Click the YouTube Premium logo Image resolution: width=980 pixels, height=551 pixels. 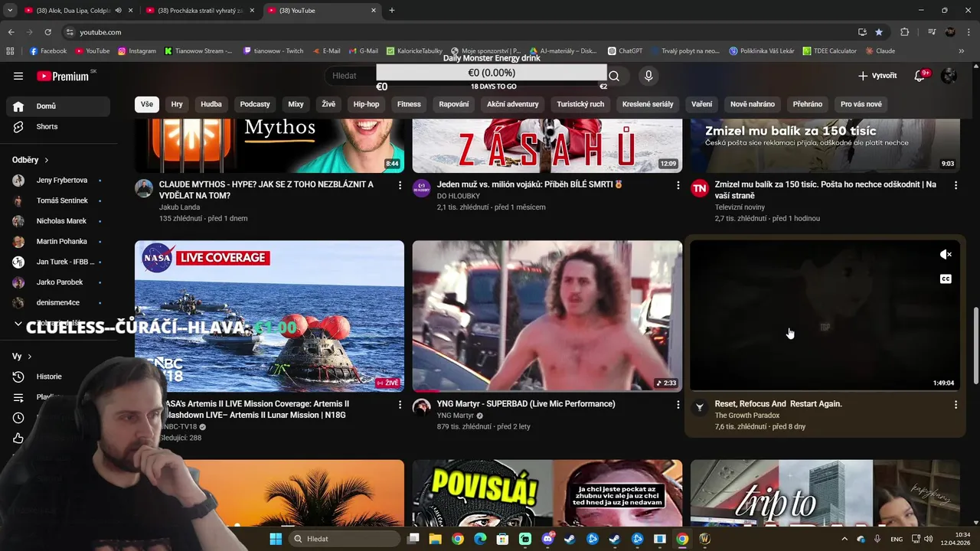[63, 76]
